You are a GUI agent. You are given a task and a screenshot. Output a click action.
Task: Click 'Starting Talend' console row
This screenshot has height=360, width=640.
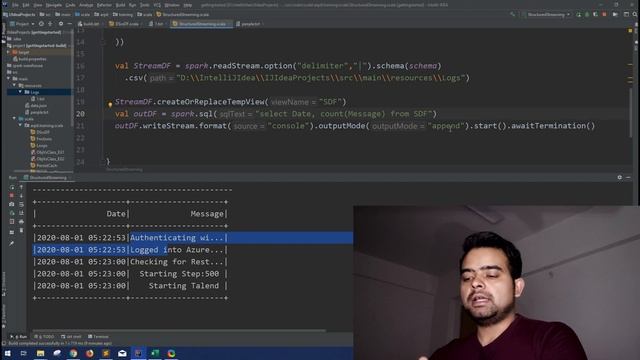tap(130, 286)
